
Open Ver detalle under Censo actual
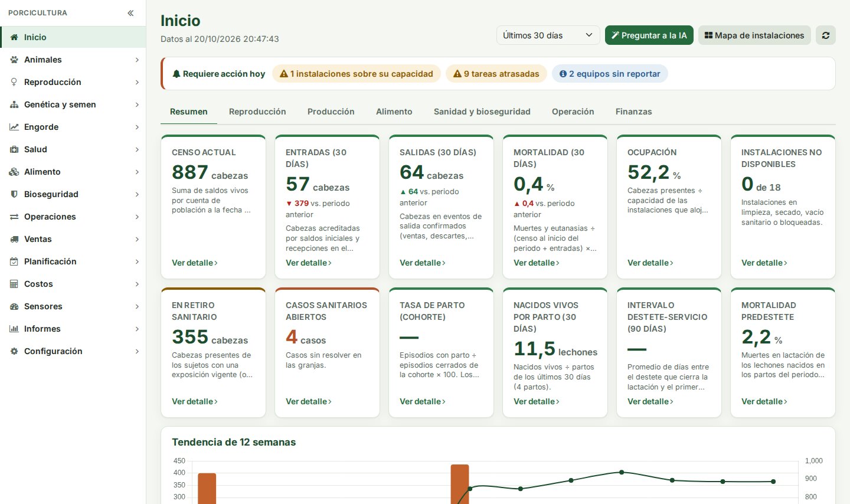coord(195,263)
